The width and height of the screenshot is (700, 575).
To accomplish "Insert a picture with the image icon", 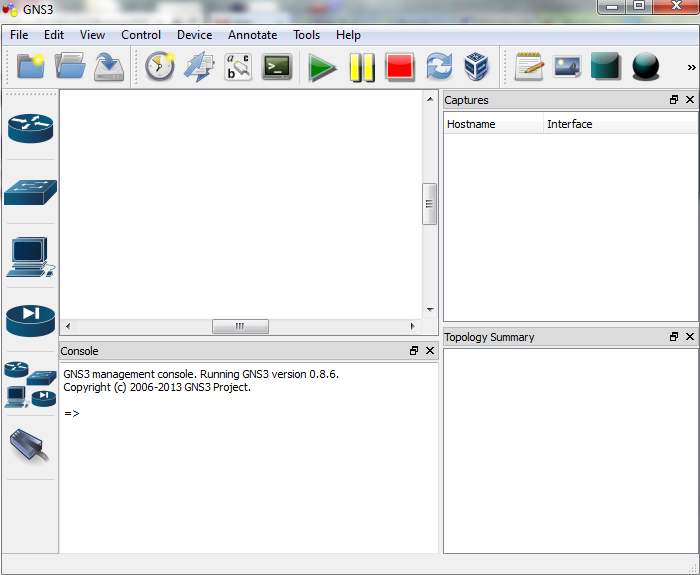I will coord(567,67).
